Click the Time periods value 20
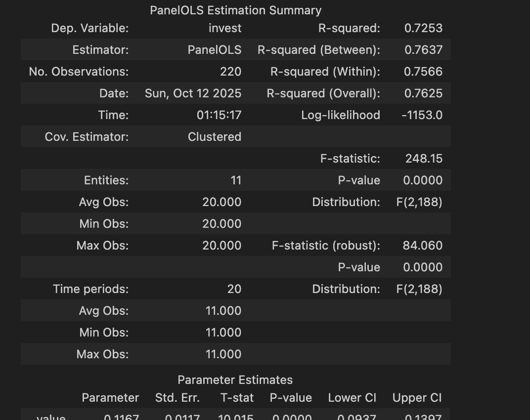This screenshot has width=530, height=420. click(x=234, y=289)
